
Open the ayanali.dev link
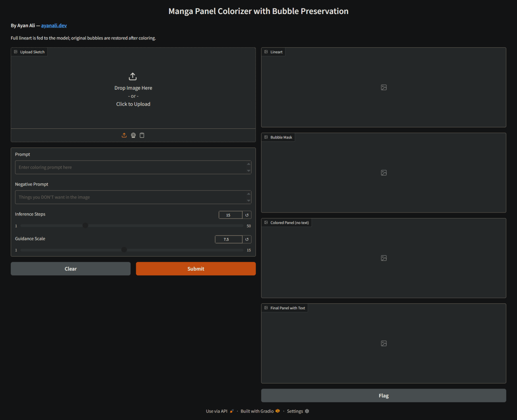[54, 25]
